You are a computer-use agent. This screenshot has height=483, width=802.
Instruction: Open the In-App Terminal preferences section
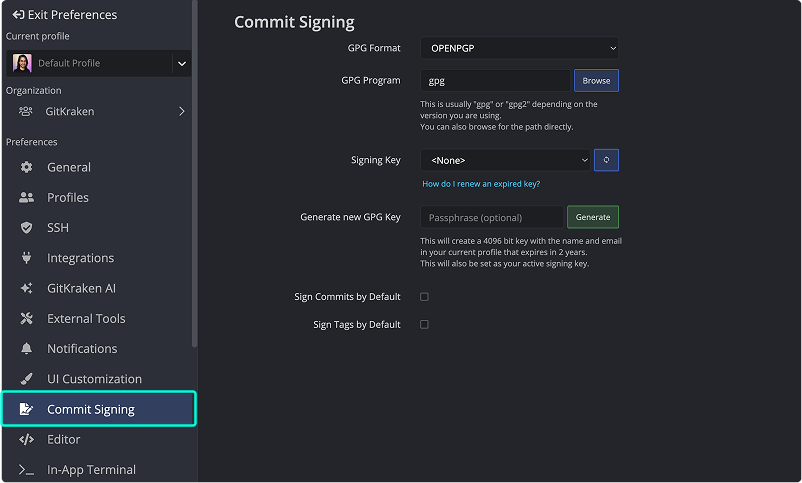click(91, 469)
